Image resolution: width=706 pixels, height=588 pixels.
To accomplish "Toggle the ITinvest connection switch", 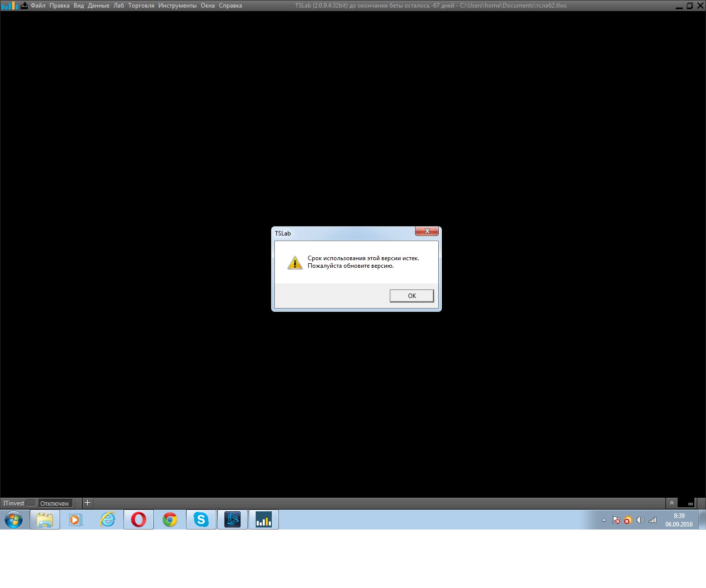I will tap(31, 503).
